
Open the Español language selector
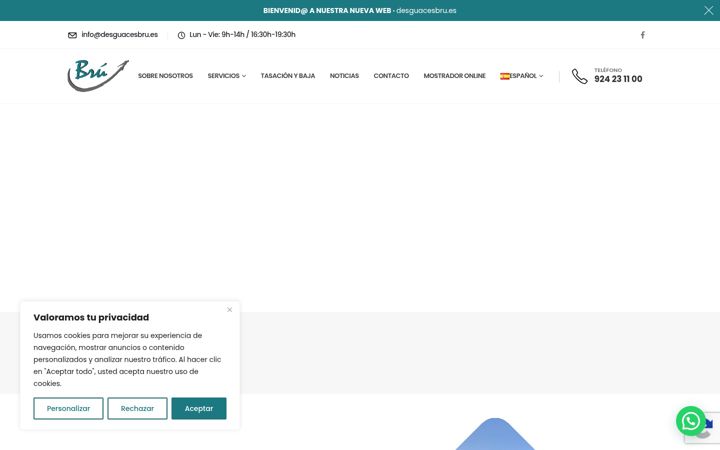(x=522, y=76)
